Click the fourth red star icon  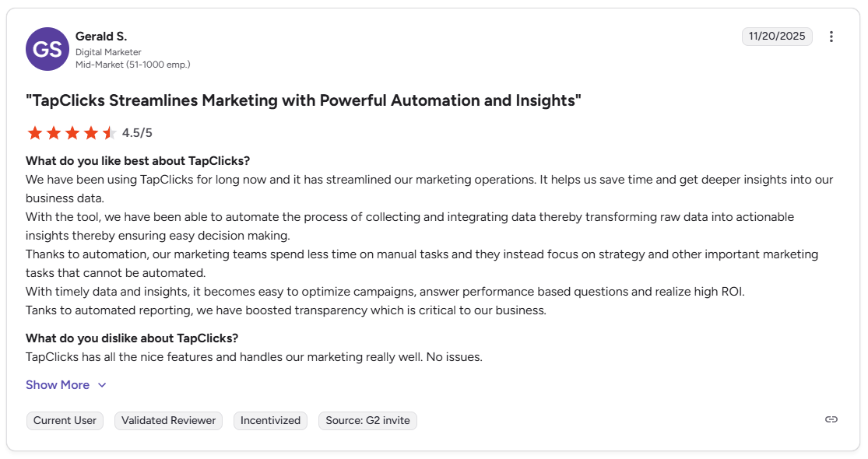click(x=91, y=132)
